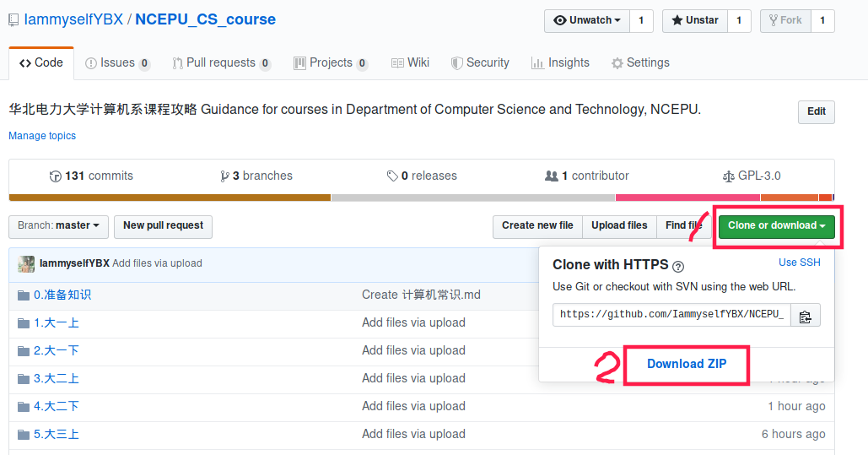Click the IammyselfYBX avatar thumbnail
This screenshot has width=868, height=455.
[26, 264]
